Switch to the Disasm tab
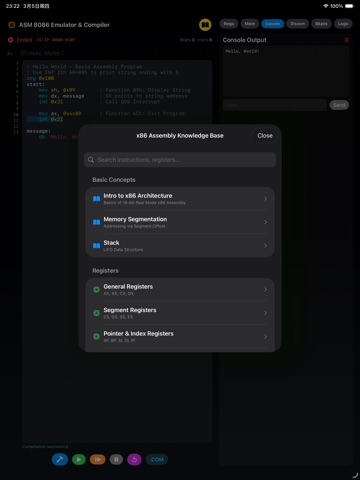This screenshot has height=480, width=360. coord(297,24)
